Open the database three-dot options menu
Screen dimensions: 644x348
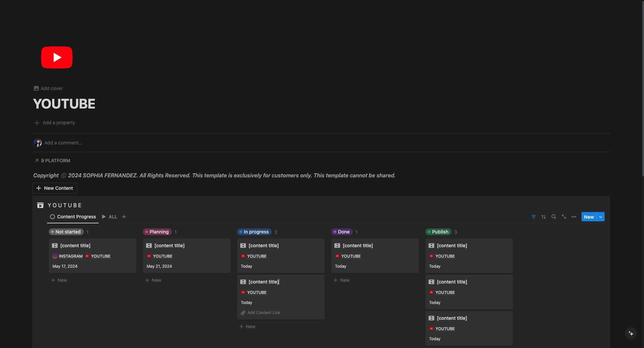click(x=574, y=217)
